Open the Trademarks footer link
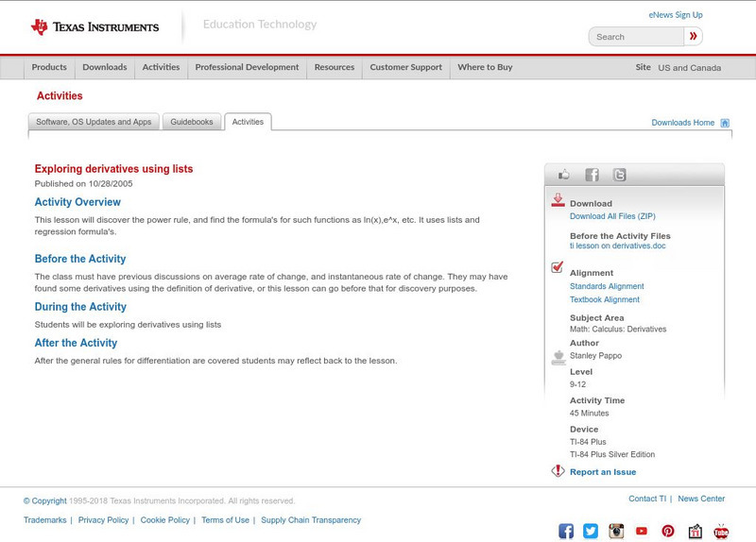The width and height of the screenshot is (756, 542). coord(44,520)
